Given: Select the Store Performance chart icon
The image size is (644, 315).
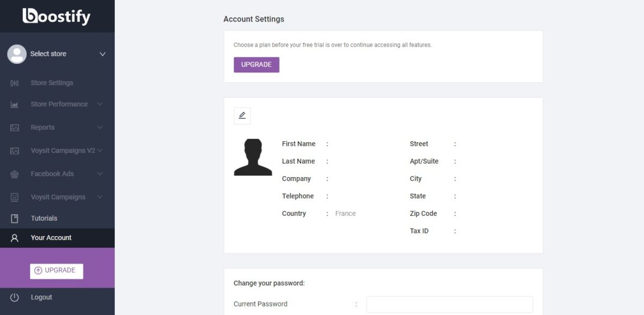Looking at the screenshot, I should click(13, 104).
